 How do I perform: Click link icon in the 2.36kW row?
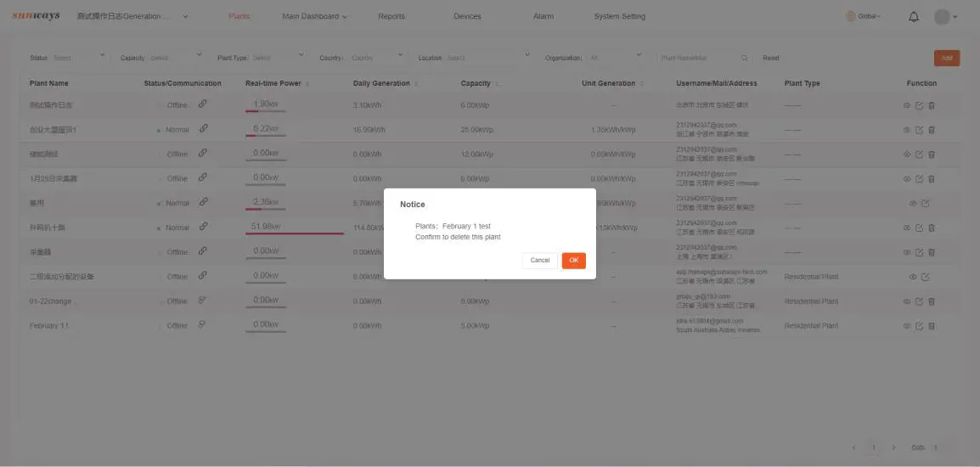coord(202,202)
